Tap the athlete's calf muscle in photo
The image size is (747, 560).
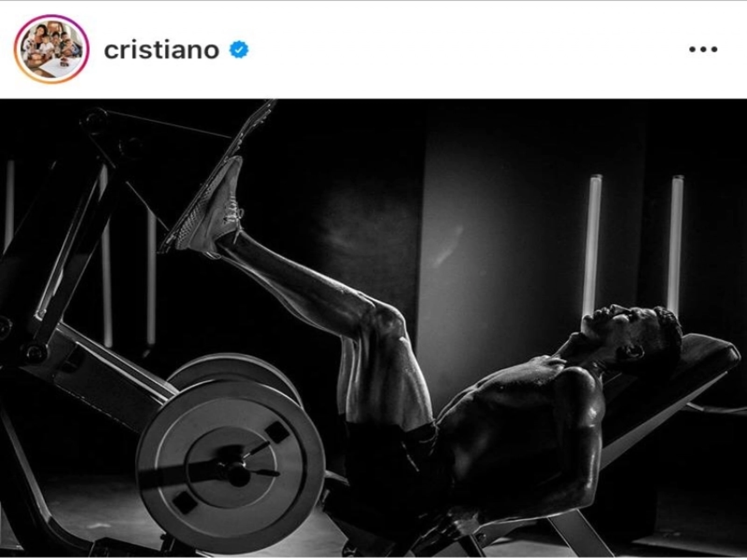tap(303, 285)
